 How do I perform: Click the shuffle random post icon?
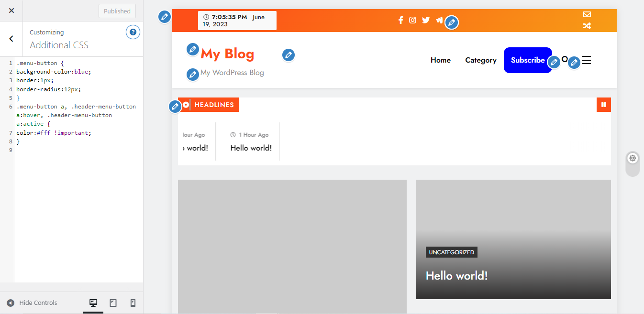pyautogui.click(x=587, y=26)
